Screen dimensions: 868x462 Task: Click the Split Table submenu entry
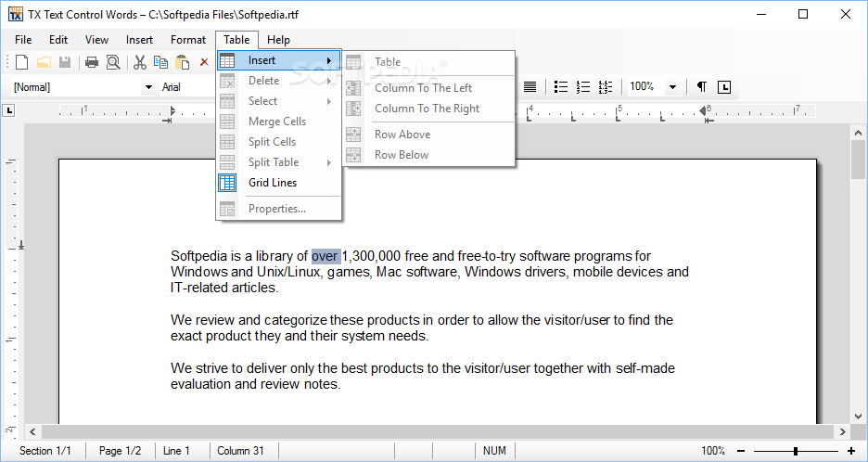pos(278,162)
